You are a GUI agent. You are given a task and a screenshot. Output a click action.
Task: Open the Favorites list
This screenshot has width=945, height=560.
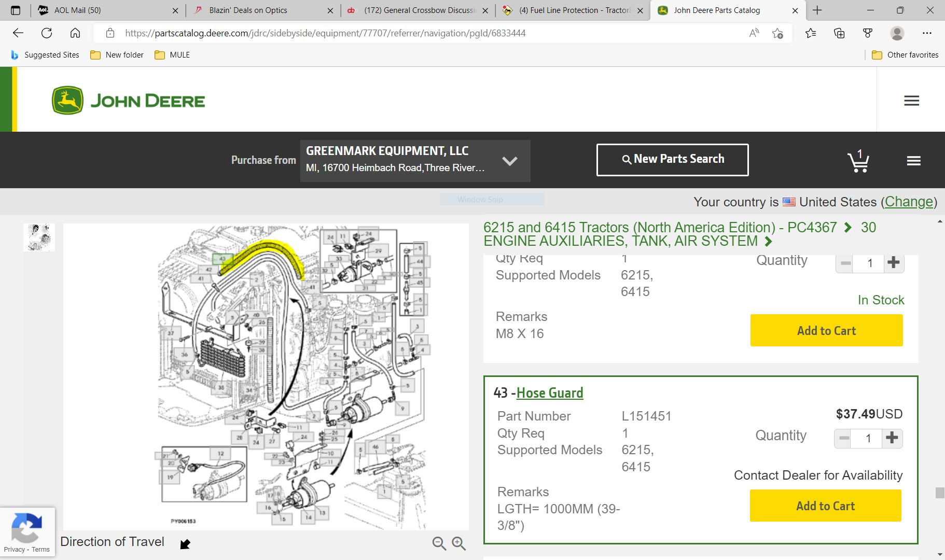click(x=811, y=33)
